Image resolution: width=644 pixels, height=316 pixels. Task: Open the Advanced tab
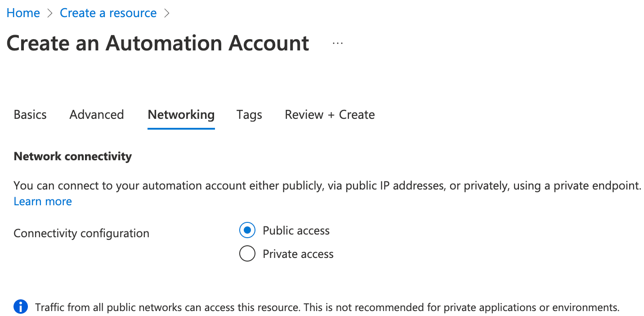tap(97, 115)
